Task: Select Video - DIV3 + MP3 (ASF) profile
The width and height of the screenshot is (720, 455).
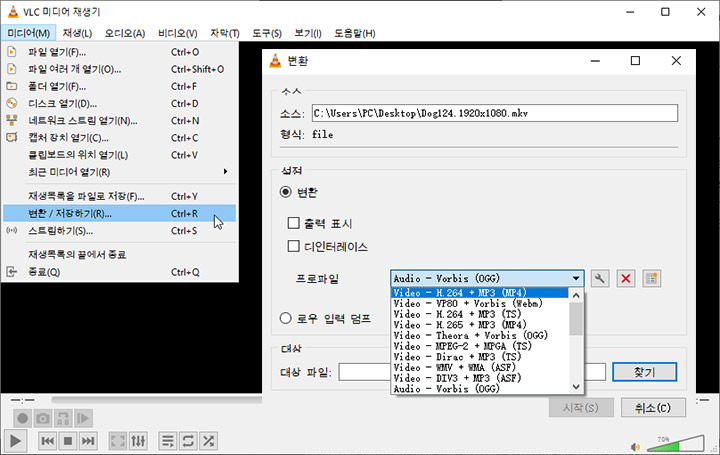Action: [480, 378]
